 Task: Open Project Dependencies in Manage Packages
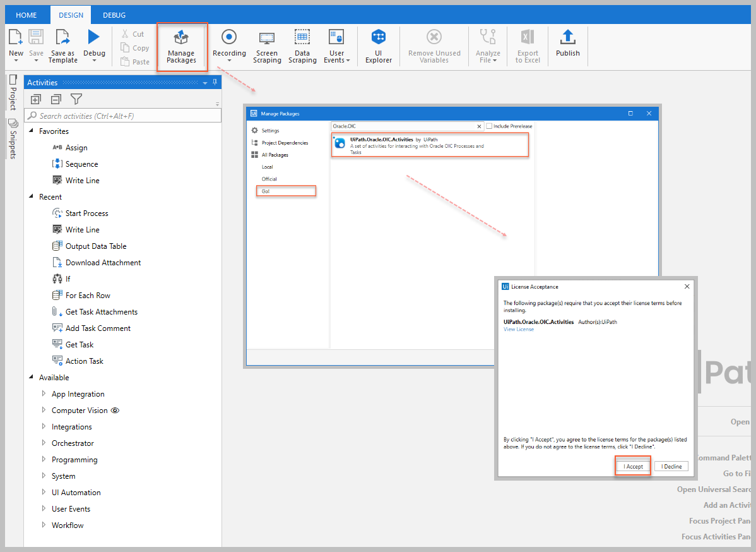point(280,143)
